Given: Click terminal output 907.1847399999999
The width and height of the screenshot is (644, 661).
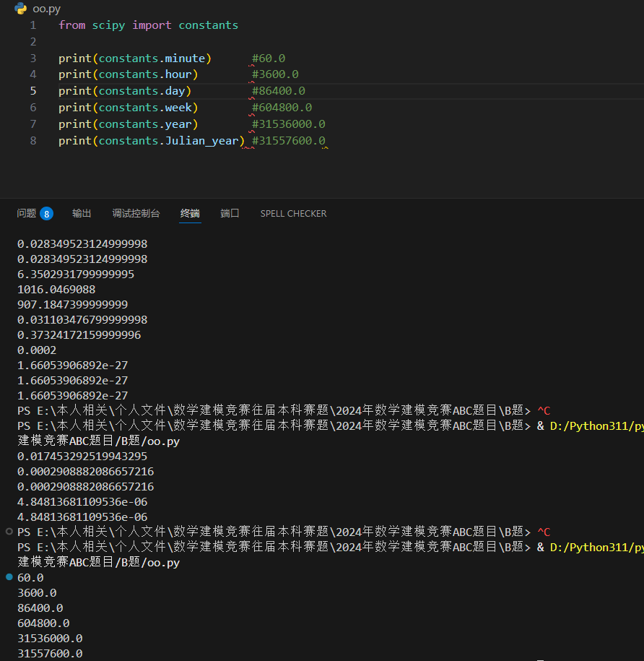Looking at the screenshot, I should pyautogui.click(x=72, y=305).
